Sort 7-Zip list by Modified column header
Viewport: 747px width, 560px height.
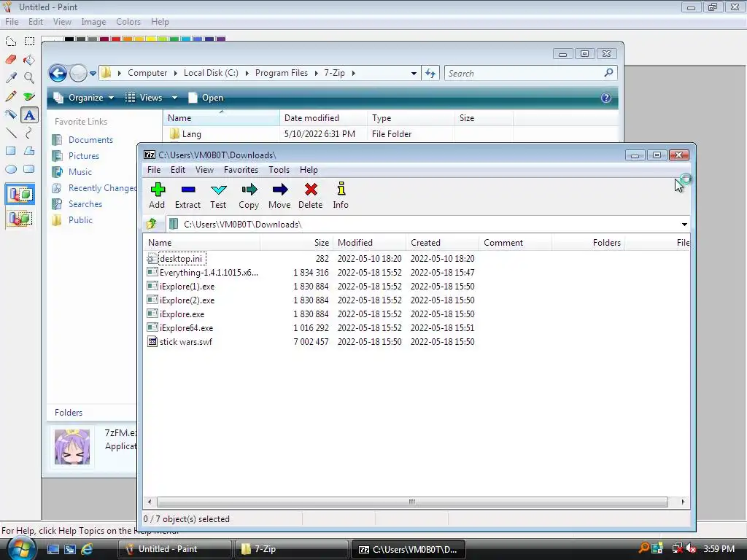[369, 243]
